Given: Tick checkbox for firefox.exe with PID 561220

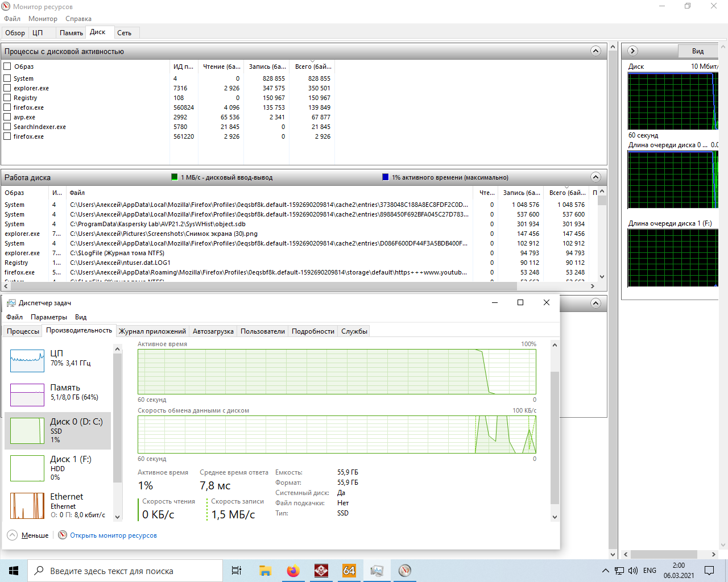Looking at the screenshot, I should click(7, 136).
